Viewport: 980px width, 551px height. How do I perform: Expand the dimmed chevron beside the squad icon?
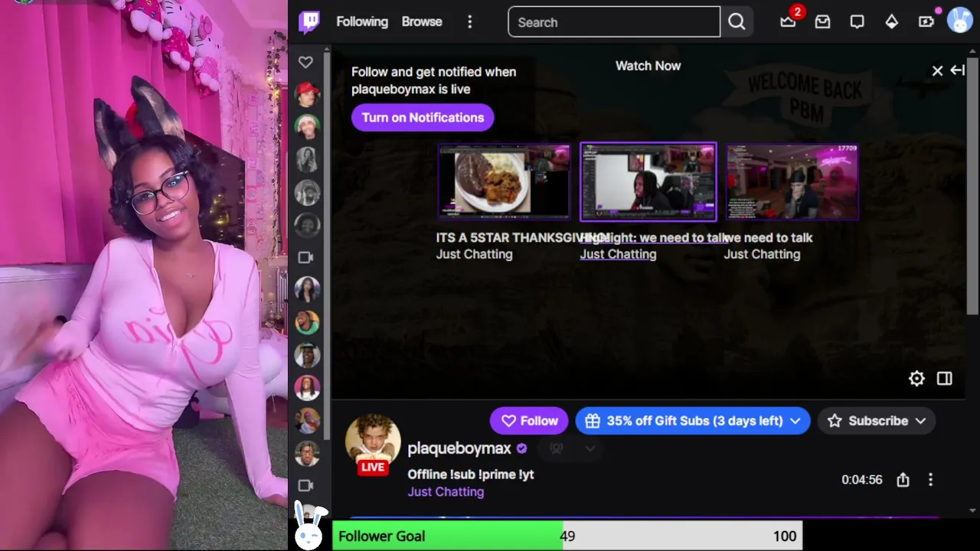pos(590,448)
